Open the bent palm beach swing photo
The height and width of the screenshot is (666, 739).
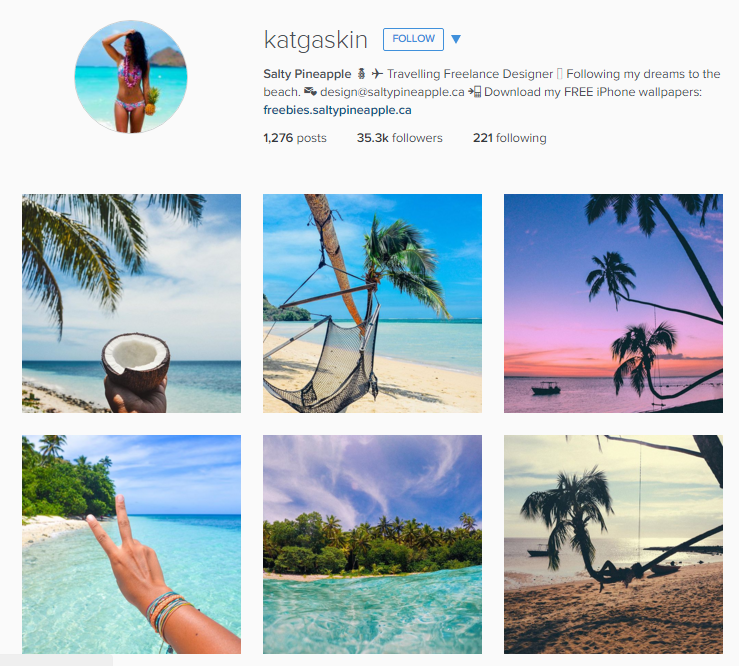click(x=613, y=544)
